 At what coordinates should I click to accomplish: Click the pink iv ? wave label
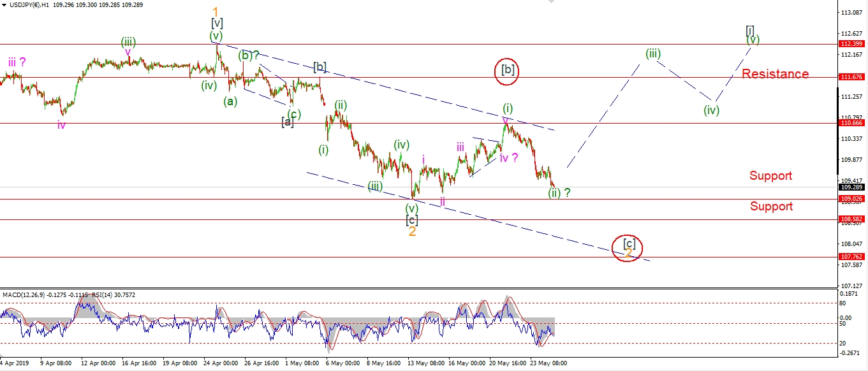point(508,157)
